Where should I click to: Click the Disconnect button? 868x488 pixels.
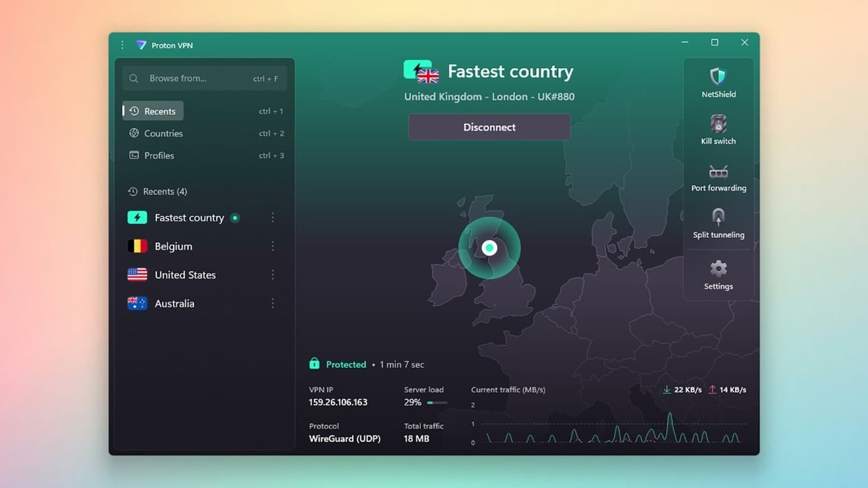tap(489, 127)
